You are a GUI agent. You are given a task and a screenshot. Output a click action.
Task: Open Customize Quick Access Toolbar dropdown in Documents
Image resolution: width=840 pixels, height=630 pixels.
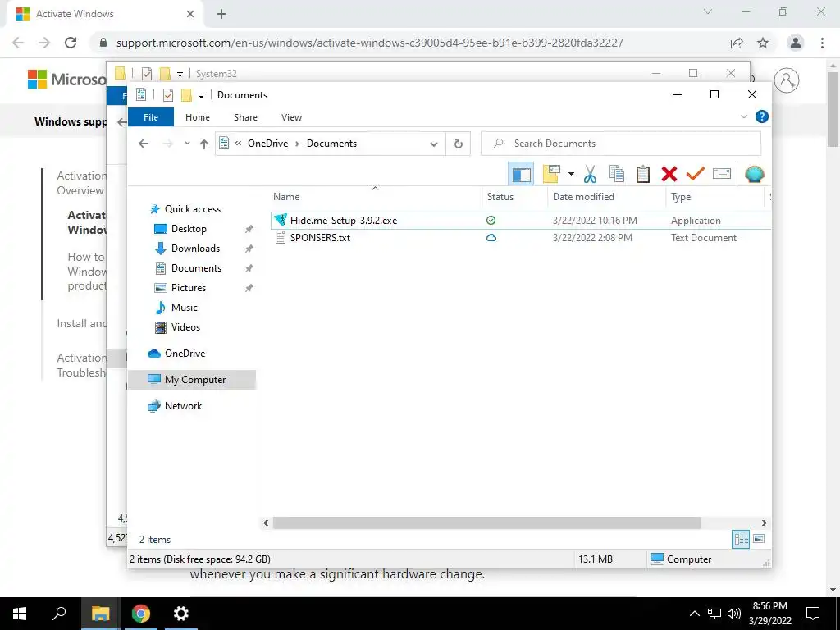pos(201,95)
